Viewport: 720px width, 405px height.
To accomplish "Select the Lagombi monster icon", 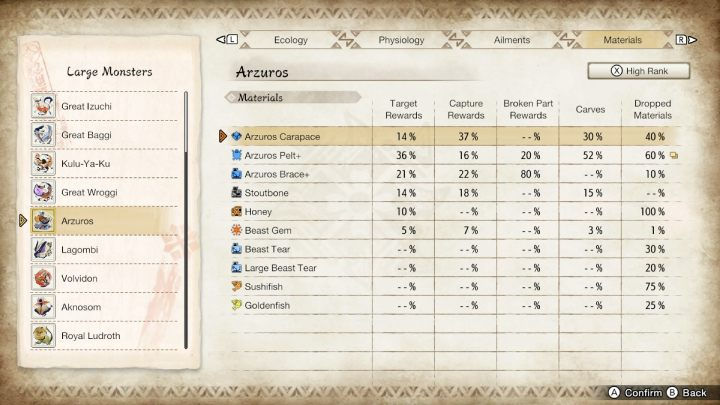I will coord(43,248).
